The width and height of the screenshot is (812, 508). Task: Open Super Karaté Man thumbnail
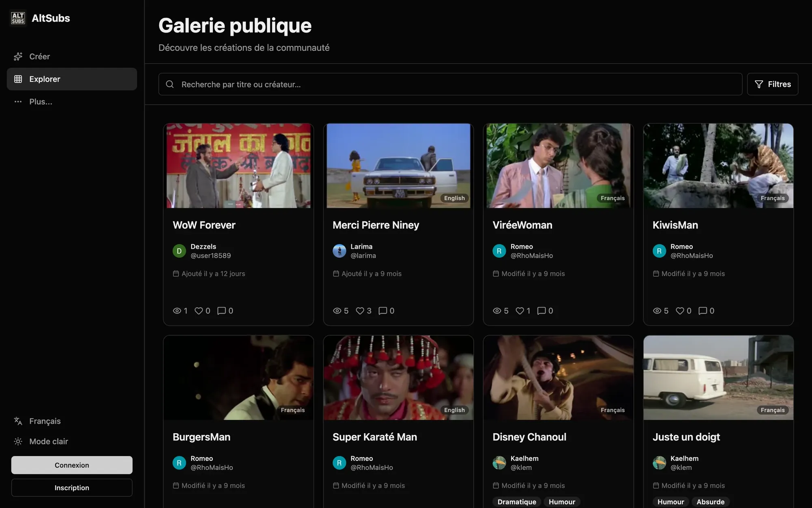pyautogui.click(x=398, y=378)
